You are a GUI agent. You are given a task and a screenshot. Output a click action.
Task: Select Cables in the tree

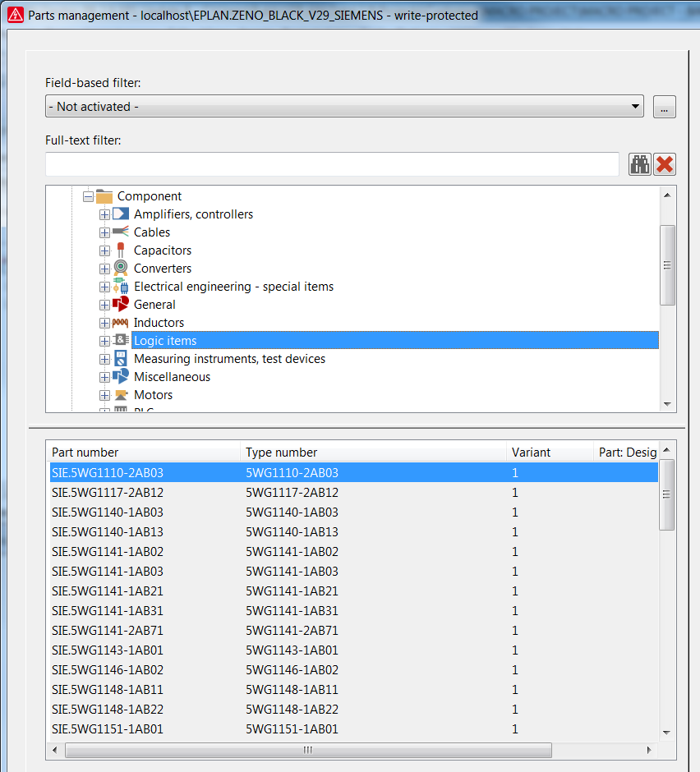[152, 232]
